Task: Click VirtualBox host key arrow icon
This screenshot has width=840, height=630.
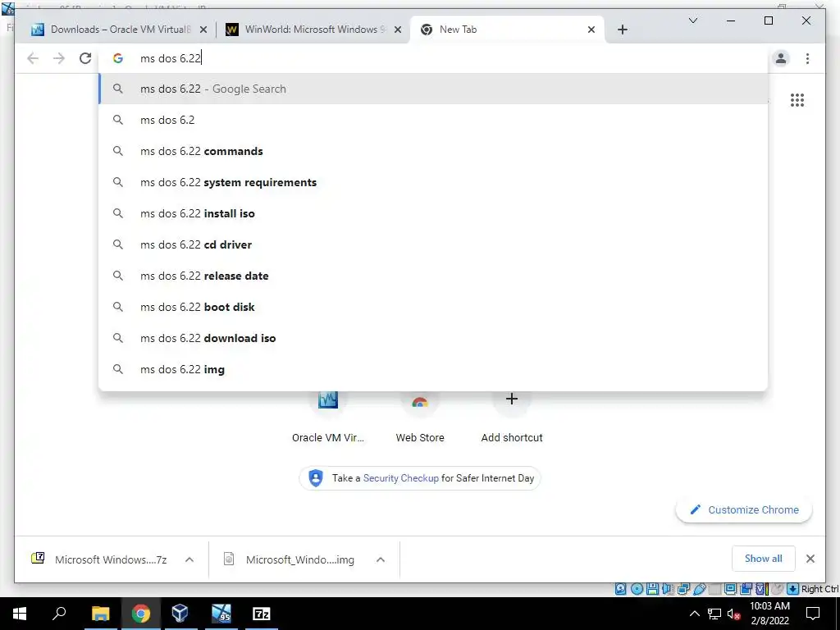Action: tap(793, 589)
